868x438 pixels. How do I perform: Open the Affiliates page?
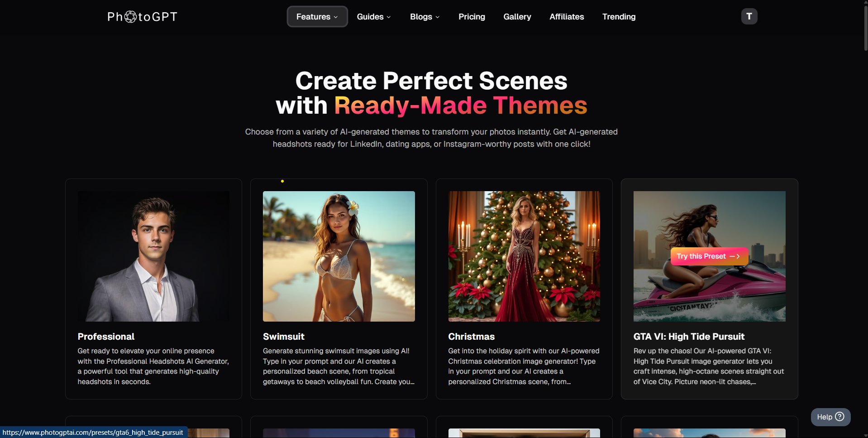tap(567, 17)
